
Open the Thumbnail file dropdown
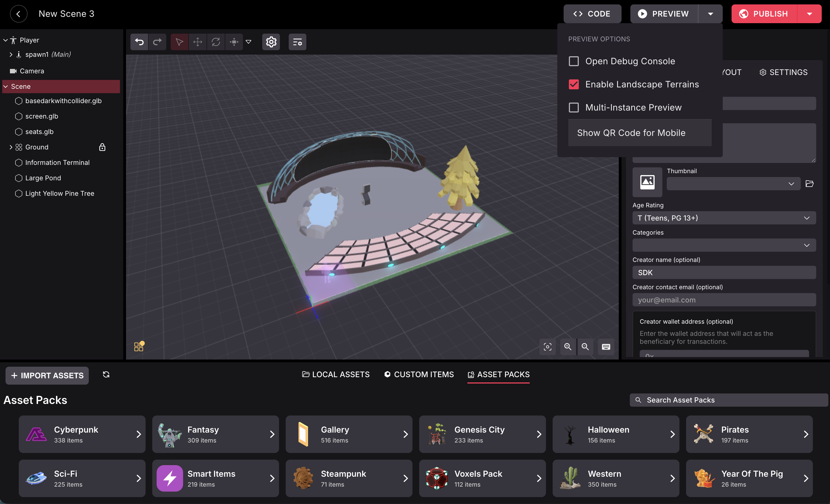tap(733, 184)
